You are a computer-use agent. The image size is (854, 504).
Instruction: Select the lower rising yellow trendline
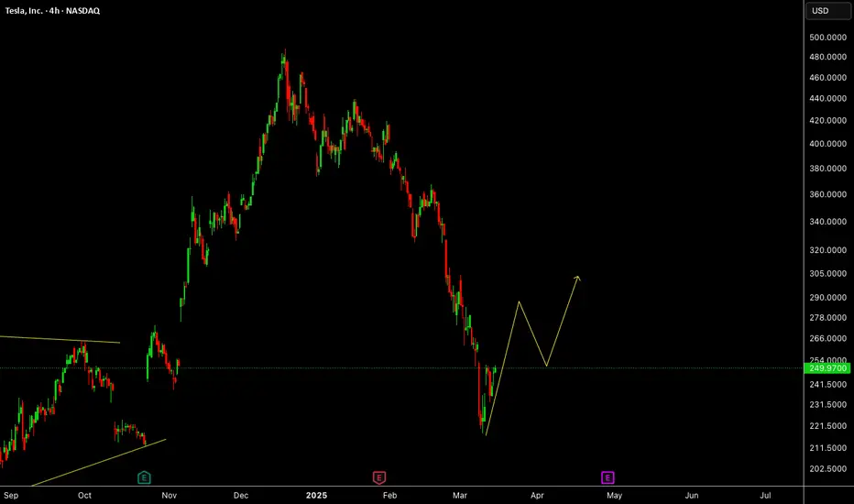pyautogui.click(x=99, y=462)
